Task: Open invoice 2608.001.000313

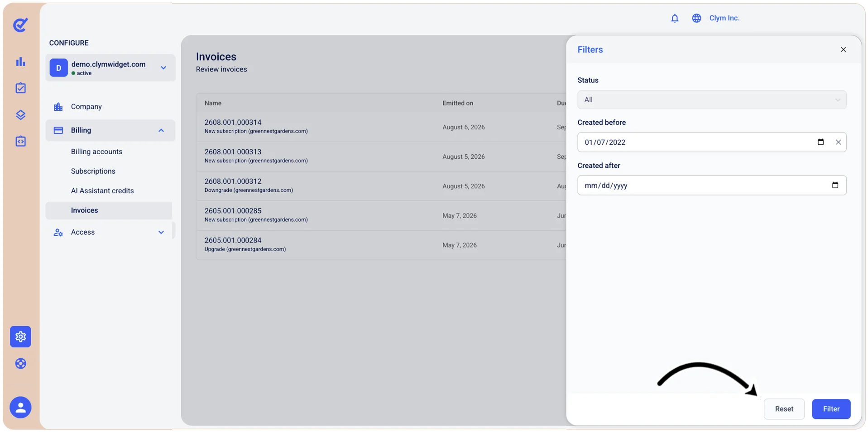Action: pos(233,152)
